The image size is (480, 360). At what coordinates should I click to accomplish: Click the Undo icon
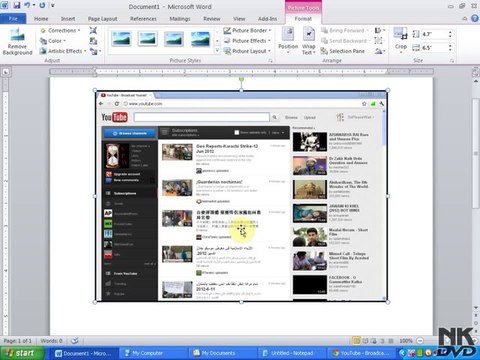click(x=27, y=5)
